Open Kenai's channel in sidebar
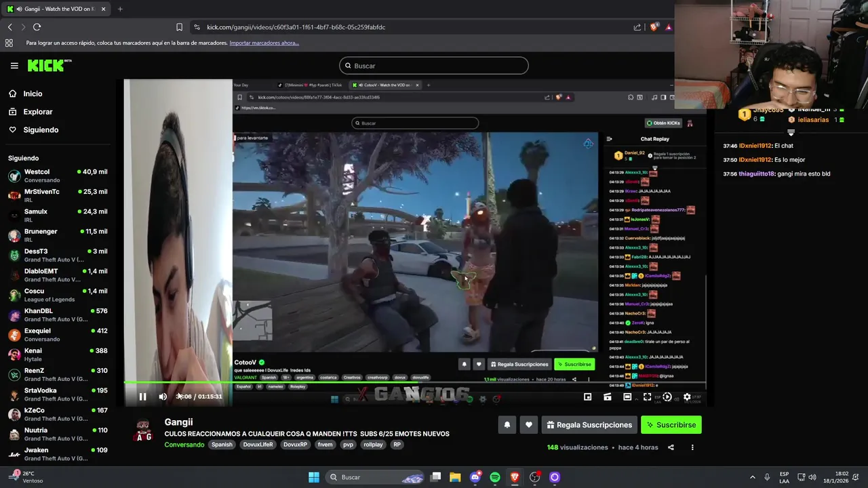Screen dimensions: 868x488 tap(58, 355)
